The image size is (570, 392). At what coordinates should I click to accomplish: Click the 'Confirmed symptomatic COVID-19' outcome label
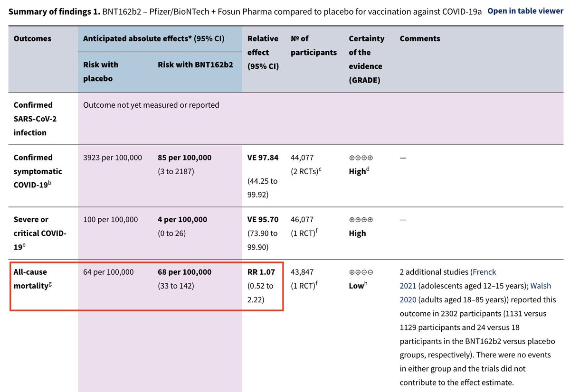[38, 171]
